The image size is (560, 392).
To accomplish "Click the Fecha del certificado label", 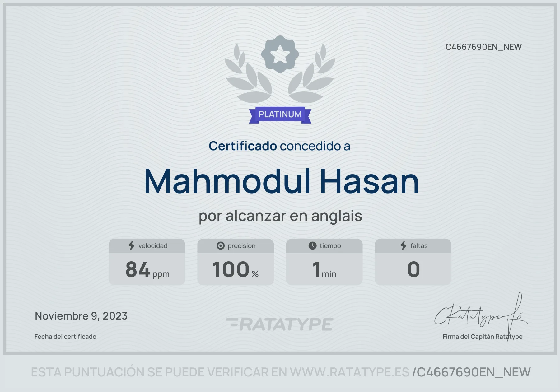I will [x=65, y=337].
